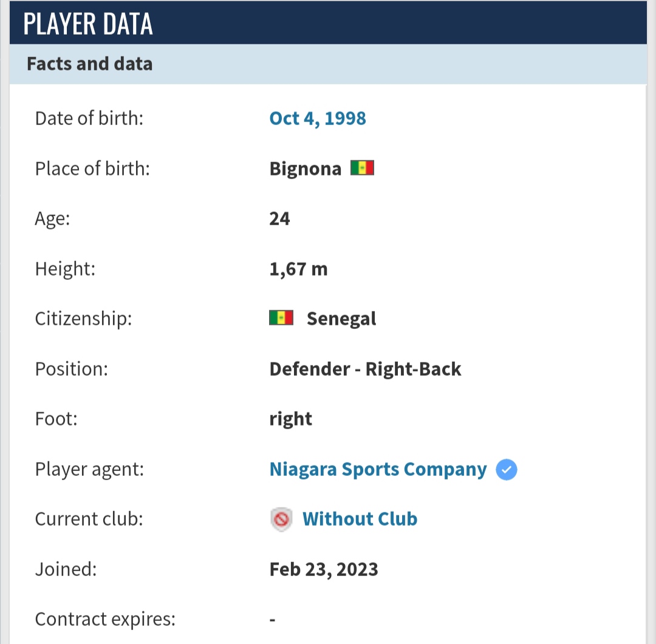This screenshot has height=644, width=656.
Task: Open the Niagara Sports Company agent link
Action: tap(378, 469)
